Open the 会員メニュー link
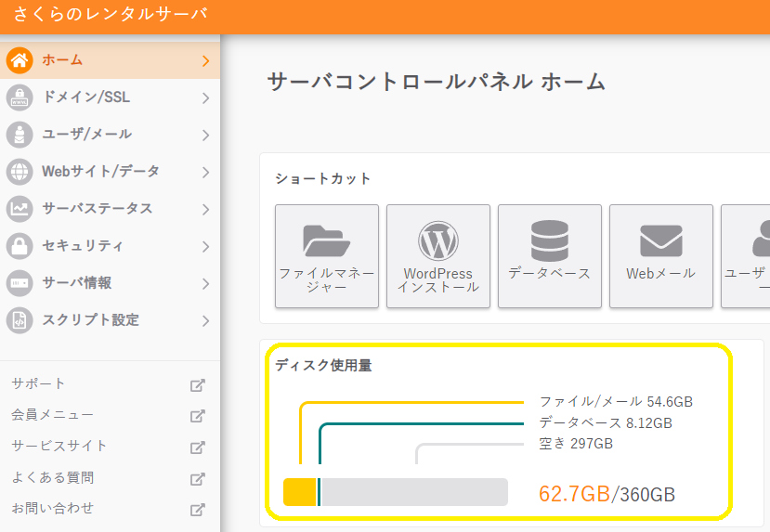Image resolution: width=770 pixels, height=532 pixels. pos(53,415)
